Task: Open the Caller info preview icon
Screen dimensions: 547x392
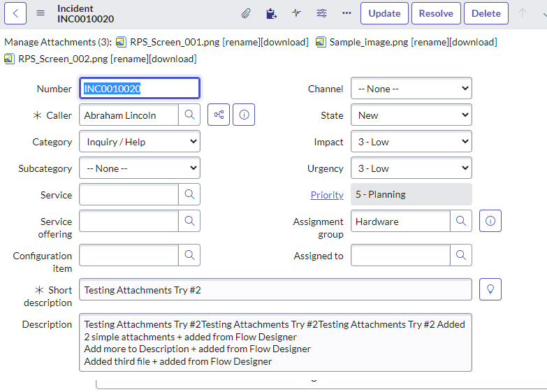Action: coord(244,115)
